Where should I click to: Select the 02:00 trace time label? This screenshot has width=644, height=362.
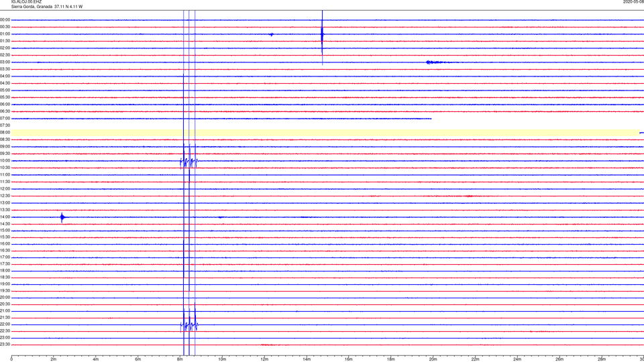pyautogui.click(x=5, y=48)
